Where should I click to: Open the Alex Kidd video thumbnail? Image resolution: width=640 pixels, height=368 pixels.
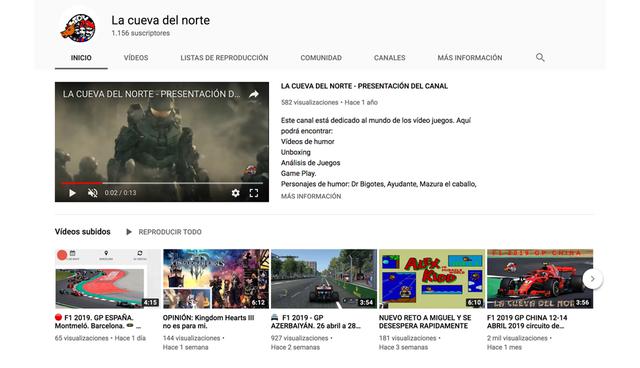click(432, 279)
